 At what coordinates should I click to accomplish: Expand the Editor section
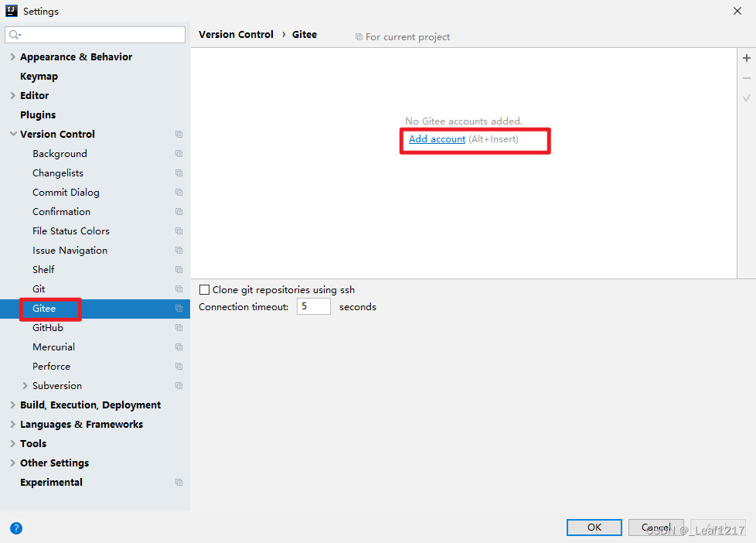click(x=13, y=96)
